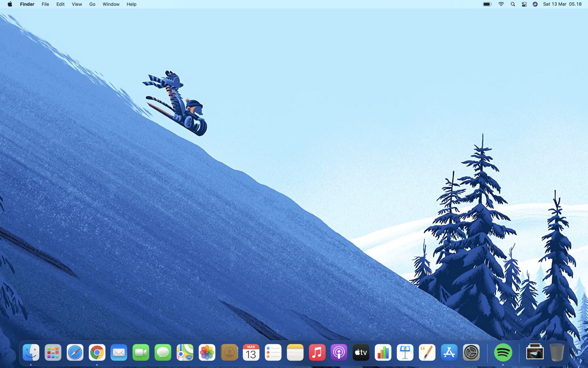Open Messages from the Dock

pyautogui.click(x=163, y=352)
